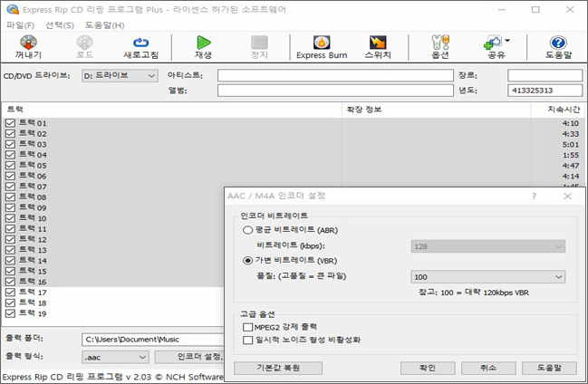The width and height of the screenshot is (588, 384).
Task: Click the genre (장르) input field
Action: tap(545, 75)
